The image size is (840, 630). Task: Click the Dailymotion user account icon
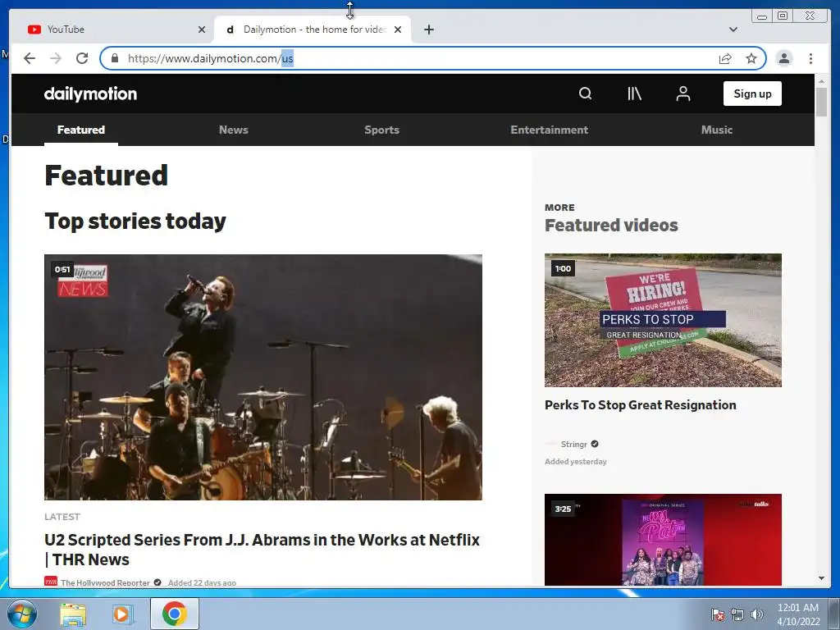(x=683, y=94)
